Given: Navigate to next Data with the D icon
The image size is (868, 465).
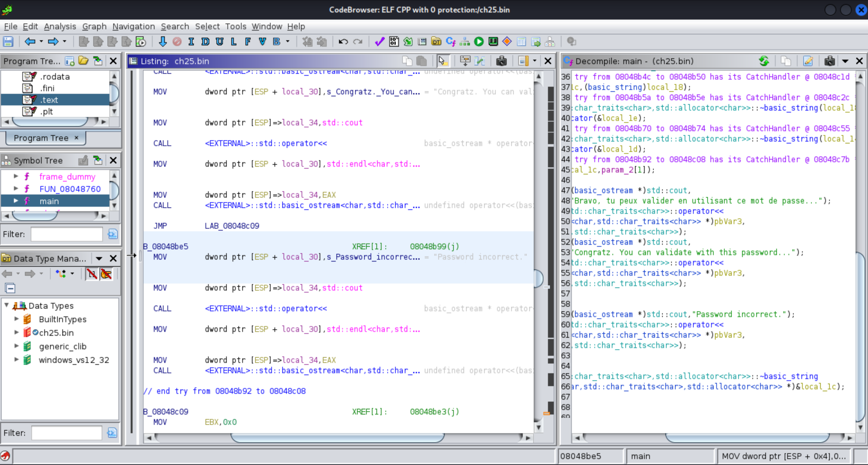Looking at the screenshot, I should [x=205, y=42].
